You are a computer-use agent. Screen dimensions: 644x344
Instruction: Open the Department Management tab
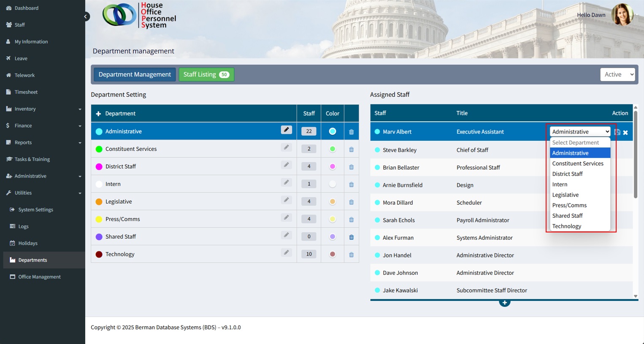pyautogui.click(x=135, y=74)
